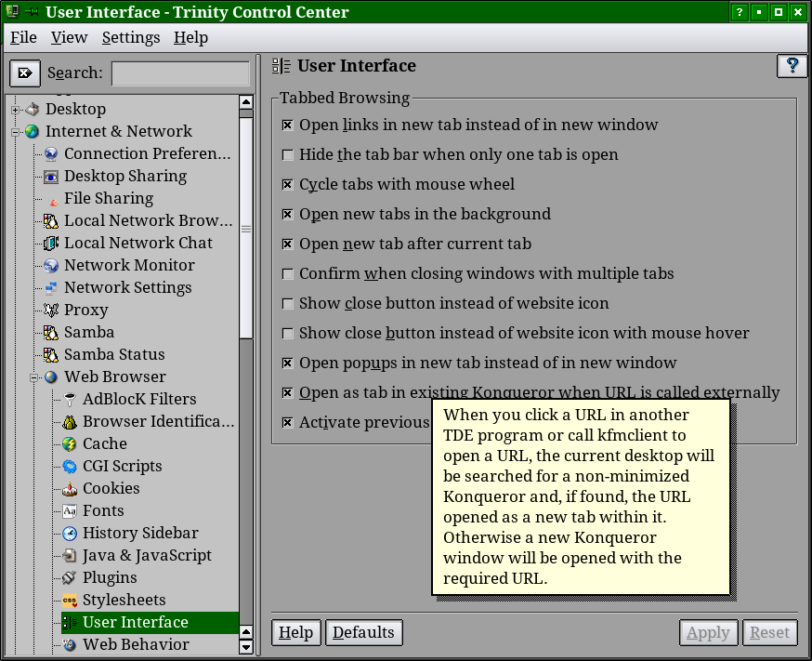Click the Cookies icon
The height and width of the screenshot is (661, 812).
(70, 488)
